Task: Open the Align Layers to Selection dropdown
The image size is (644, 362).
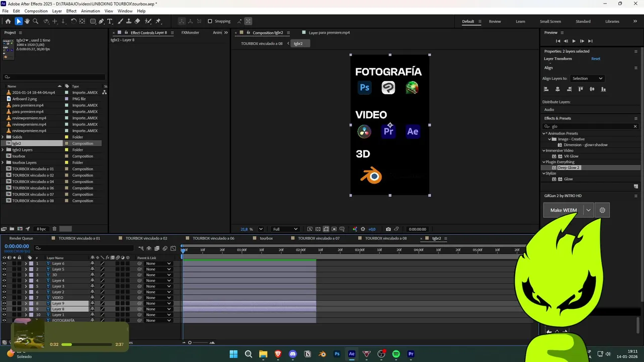Action: tap(587, 78)
